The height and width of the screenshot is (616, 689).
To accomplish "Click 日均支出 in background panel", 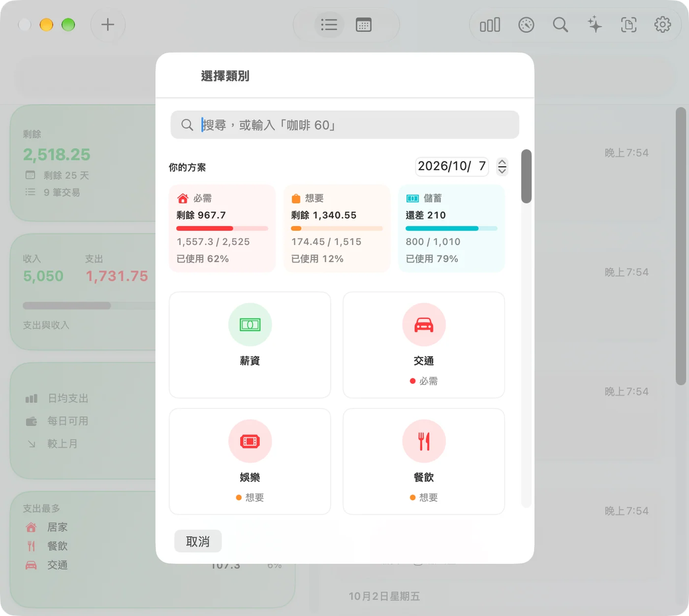I will 68,399.
